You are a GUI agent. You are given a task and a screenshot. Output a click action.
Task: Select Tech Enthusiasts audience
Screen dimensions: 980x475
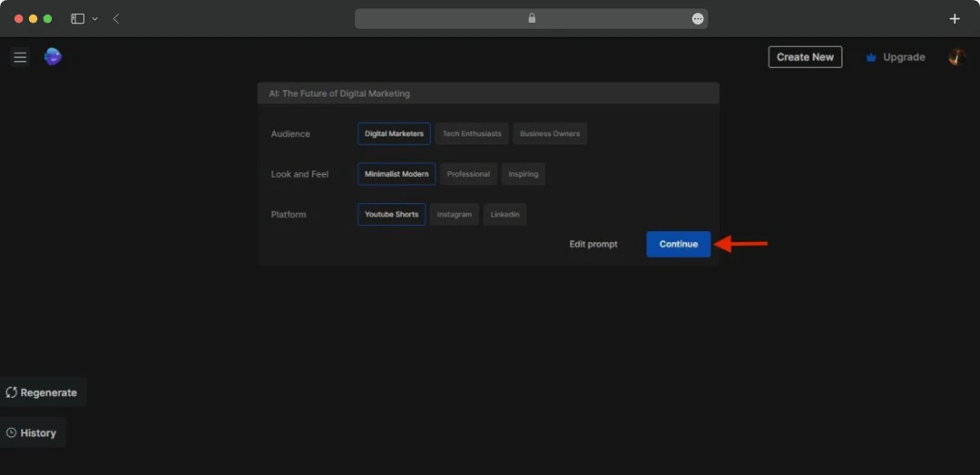[472, 133]
